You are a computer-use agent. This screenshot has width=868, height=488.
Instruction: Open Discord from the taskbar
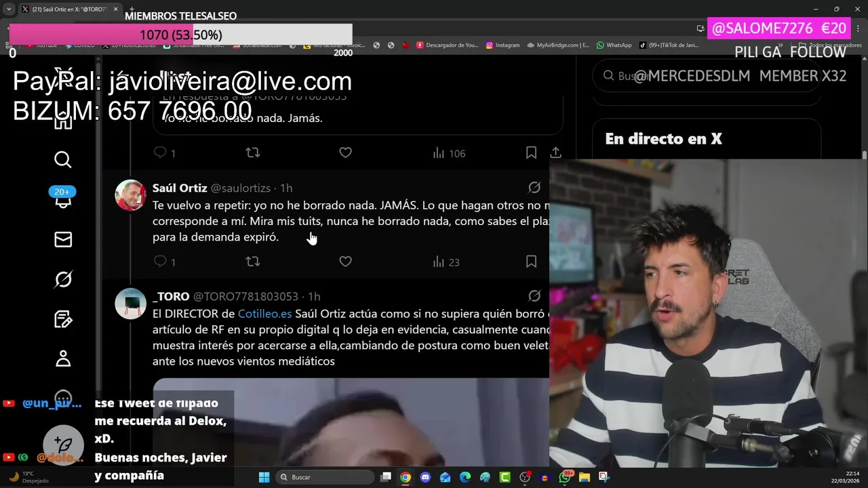point(425,477)
